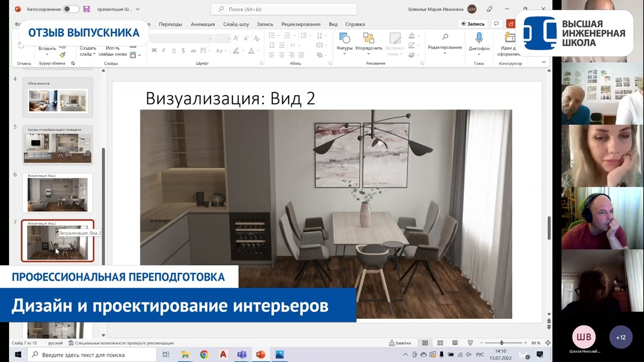
Task: Decrease font size with smaller A
Action: (x=246, y=38)
